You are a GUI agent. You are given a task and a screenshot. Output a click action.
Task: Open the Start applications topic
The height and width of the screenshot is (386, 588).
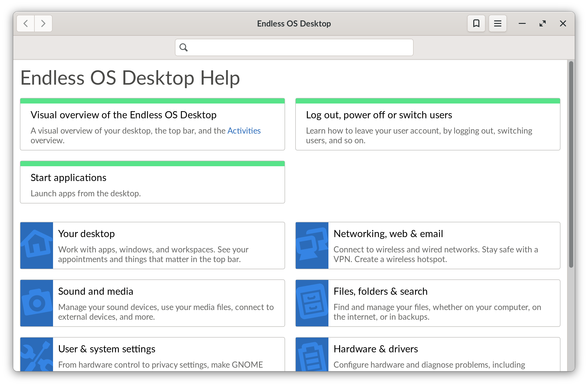point(152,182)
